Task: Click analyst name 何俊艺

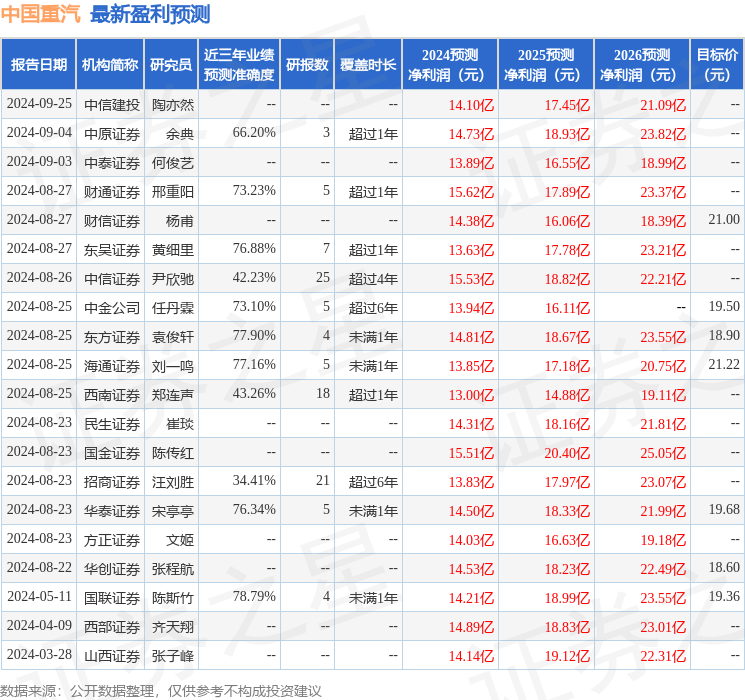Action: tap(173, 163)
